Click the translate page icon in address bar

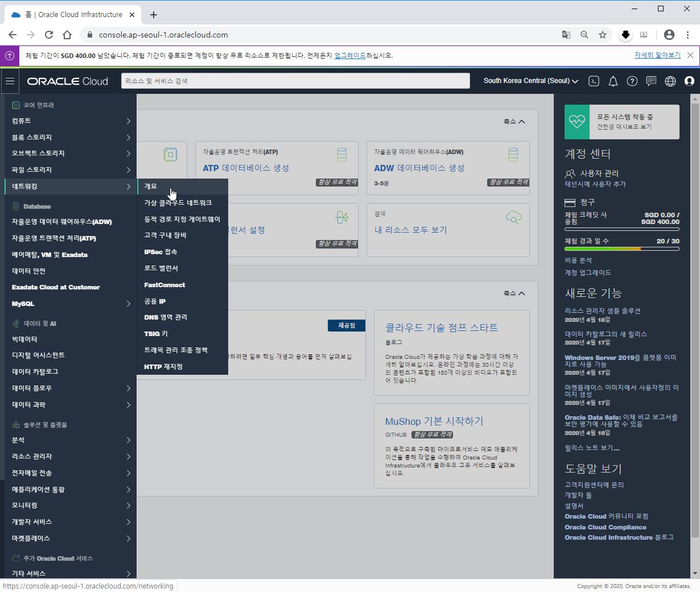(566, 35)
